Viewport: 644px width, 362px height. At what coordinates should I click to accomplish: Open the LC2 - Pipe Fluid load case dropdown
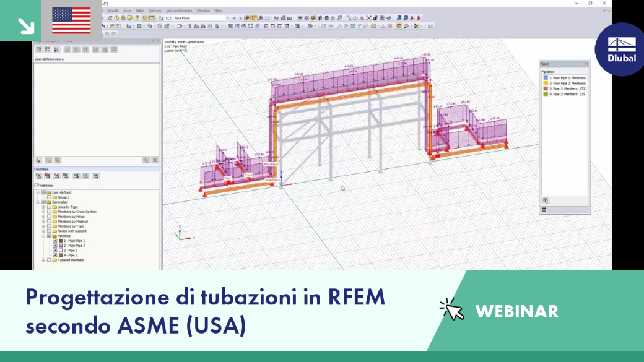click(x=196, y=18)
